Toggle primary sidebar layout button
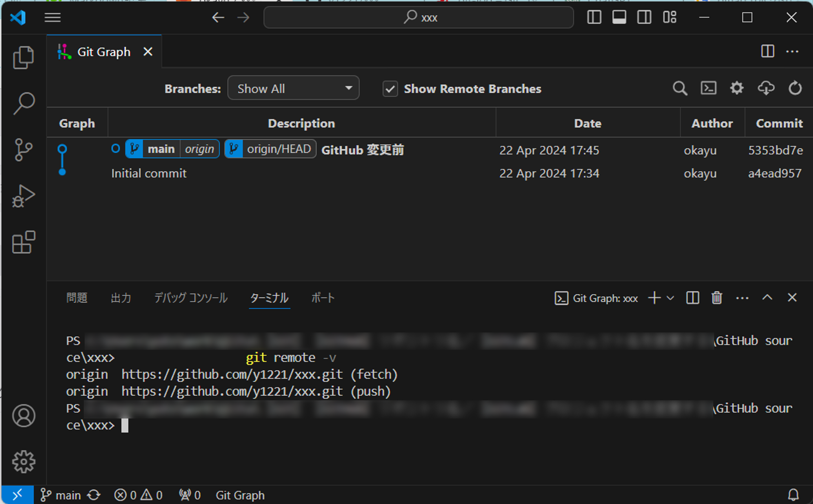This screenshot has width=813, height=504. coord(594,17)
